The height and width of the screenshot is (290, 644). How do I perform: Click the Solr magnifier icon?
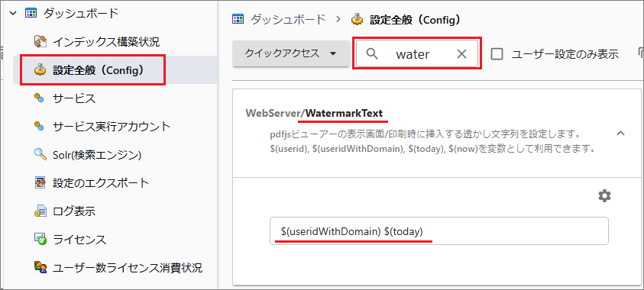(40, 155)
